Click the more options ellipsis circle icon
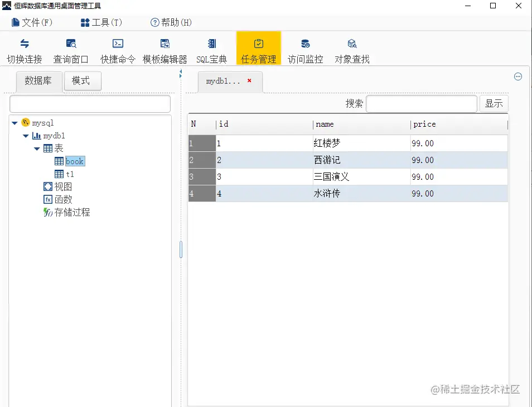 pos(518,76)
